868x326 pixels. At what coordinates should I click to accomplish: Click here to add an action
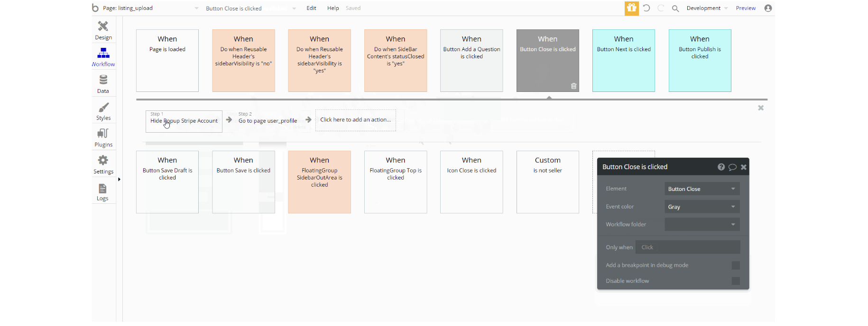[355, 120]
